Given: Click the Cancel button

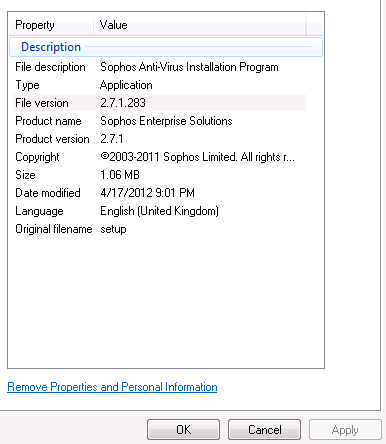Looking at the screenshot, I should click(264, 429).
